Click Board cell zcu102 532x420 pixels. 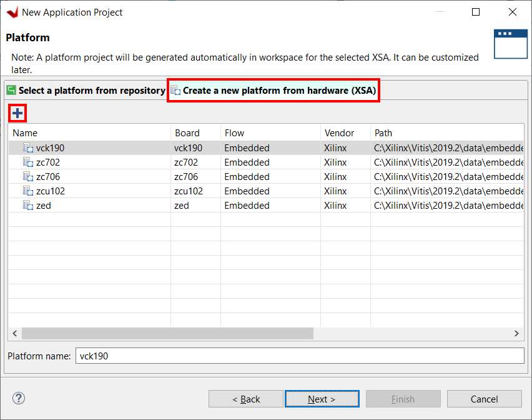click(x=189, y=191)
